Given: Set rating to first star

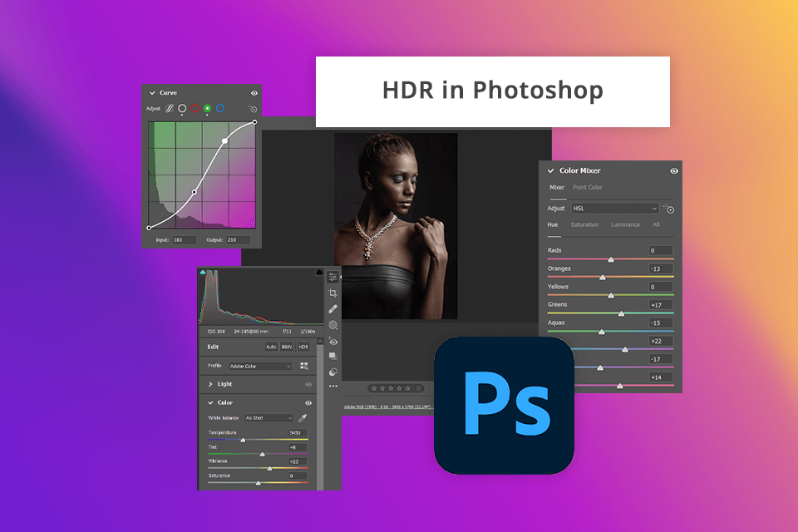Looking at the screenshot, I should [x=374, y=388].
